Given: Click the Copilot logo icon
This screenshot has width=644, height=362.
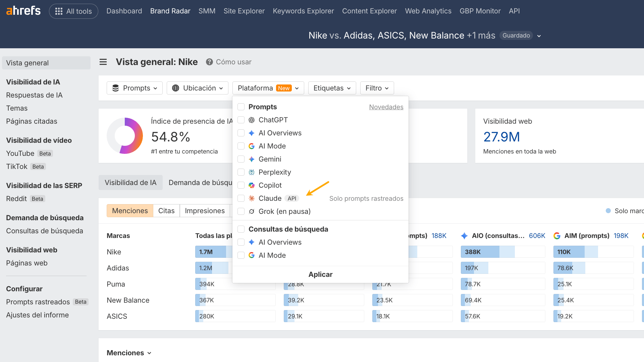Looking at the screenshot, I should pyautogui.click(x=252, y=185).
